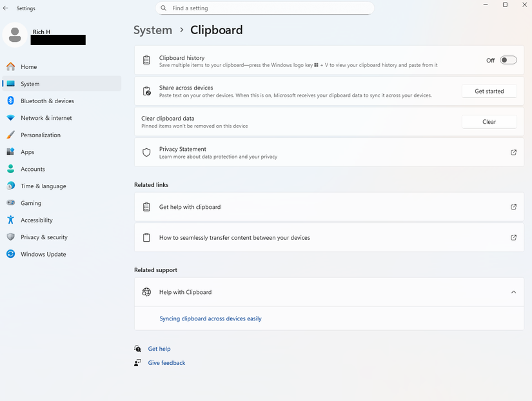Click the Accessibility person icon
The height and width of the screenshot is (401, 532).
click(x=11, y=220)
